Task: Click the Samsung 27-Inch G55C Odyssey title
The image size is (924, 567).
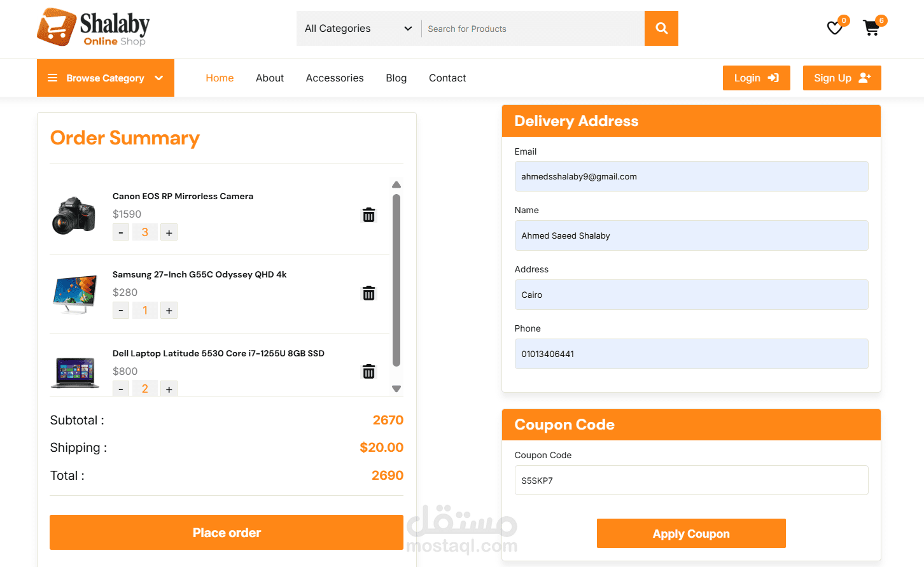Action: 199,274
